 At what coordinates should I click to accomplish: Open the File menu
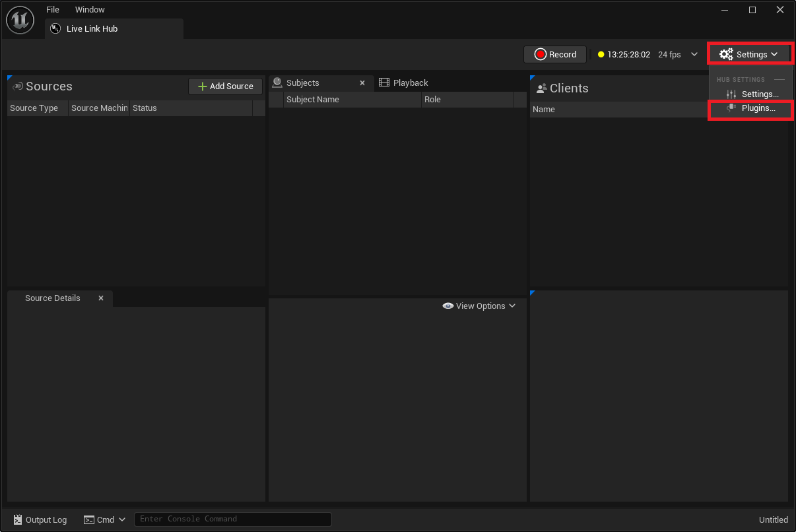coord(53,10)
